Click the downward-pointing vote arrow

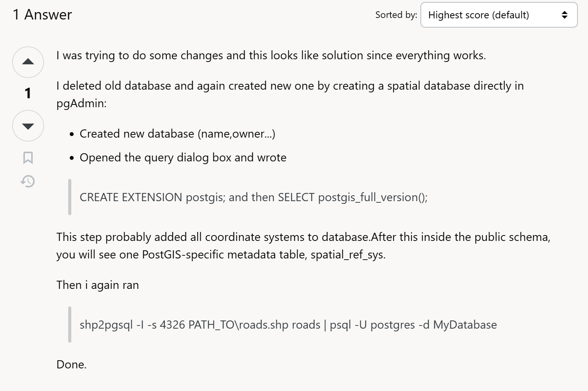pyautogui.click(x=28, y=126)
